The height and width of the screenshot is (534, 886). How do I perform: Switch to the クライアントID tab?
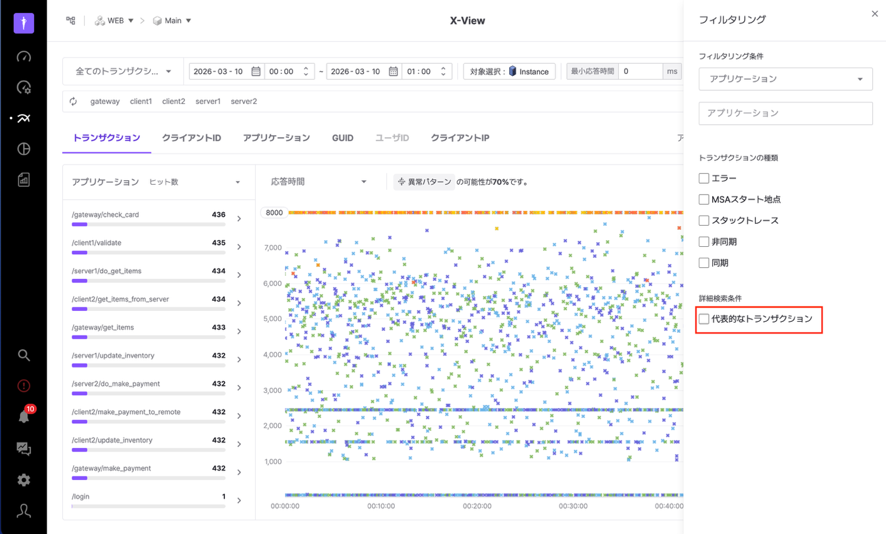(191, 138)
